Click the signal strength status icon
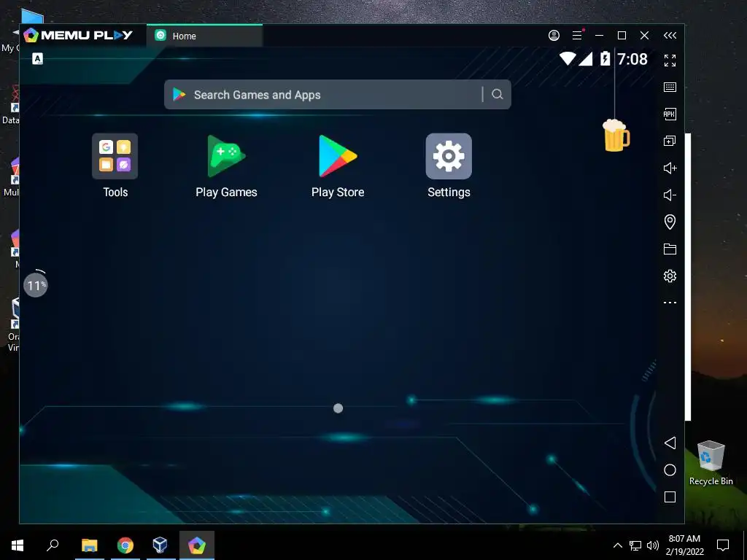Screen dimensions: 747x560 [586, 58]
